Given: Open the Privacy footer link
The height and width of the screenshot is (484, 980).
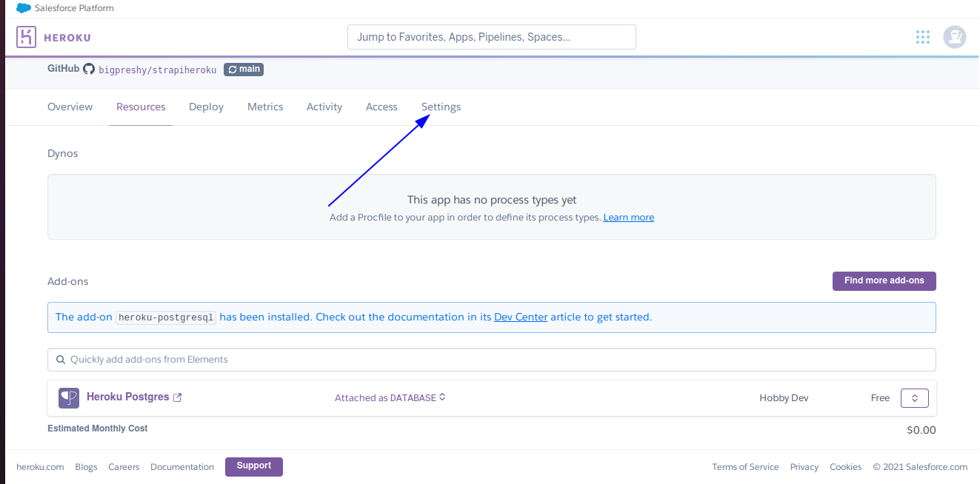Looking at the screenshot, I should 804,467.
